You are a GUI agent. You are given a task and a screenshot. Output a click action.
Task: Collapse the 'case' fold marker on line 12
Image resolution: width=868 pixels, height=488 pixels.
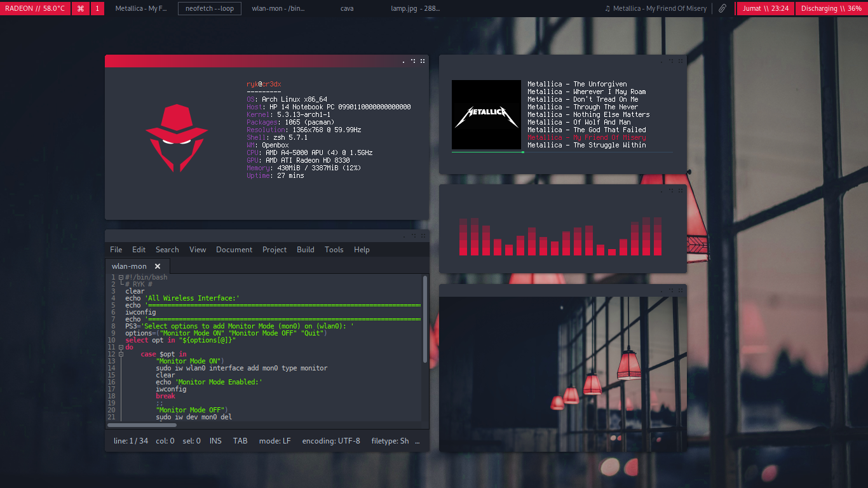(121, 355)
